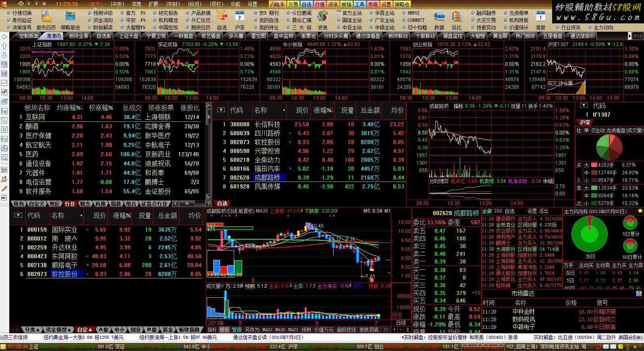
Task: Click the 策略池 button
Action: pyautogui.click(x=402, y=4)
